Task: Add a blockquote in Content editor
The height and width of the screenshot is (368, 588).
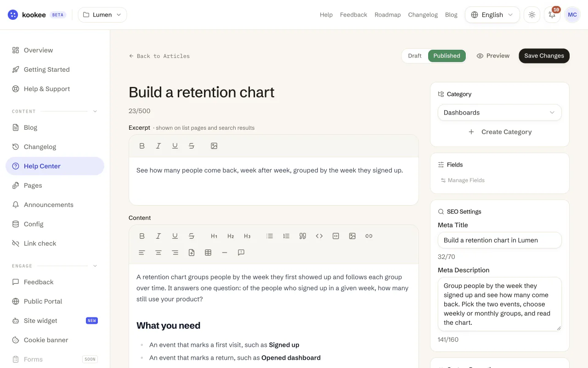Action: (303, 236)
